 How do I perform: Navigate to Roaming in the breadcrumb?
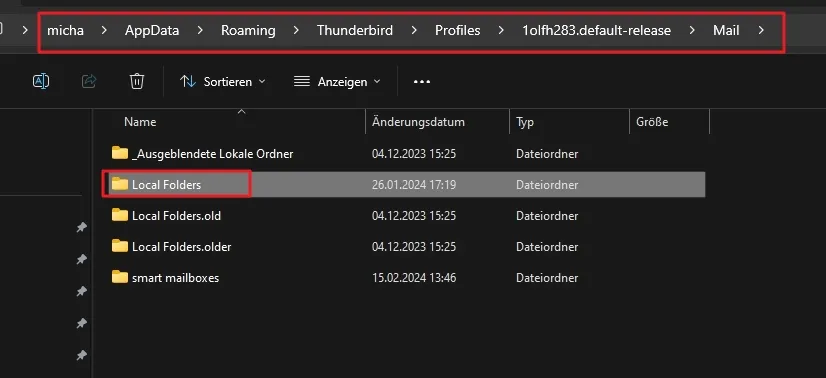(248, 31)
